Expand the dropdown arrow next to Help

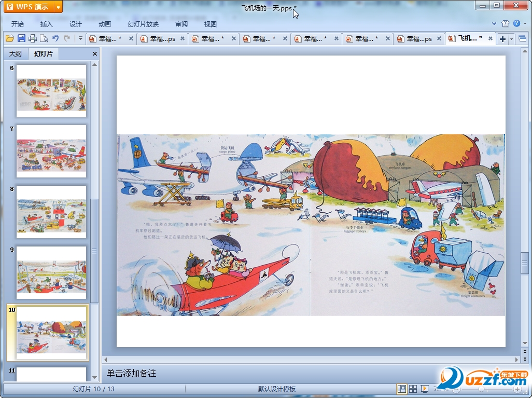tap(525, 23)
